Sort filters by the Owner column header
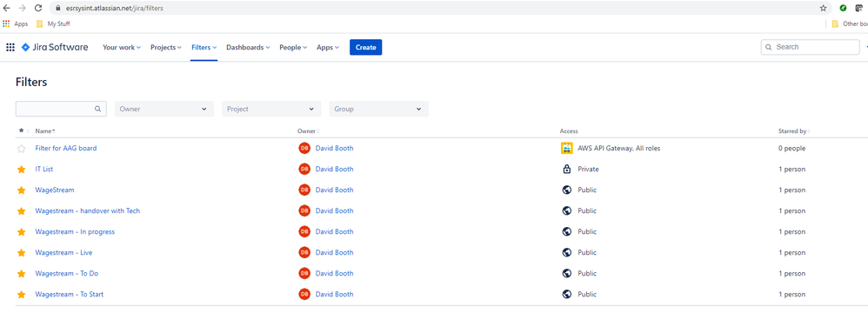The width and height of the screenshot is (868, 320). click(309, 131)
